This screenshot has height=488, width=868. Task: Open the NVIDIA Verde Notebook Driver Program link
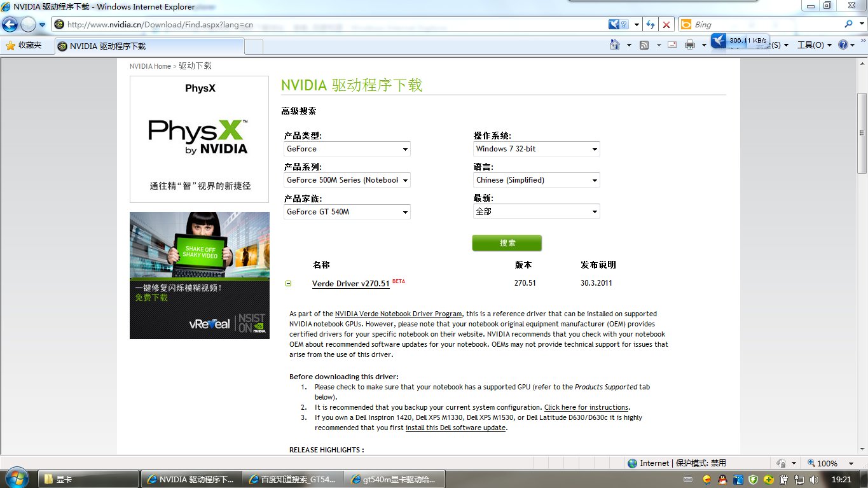pyautogui.click(x=398, y=314)
